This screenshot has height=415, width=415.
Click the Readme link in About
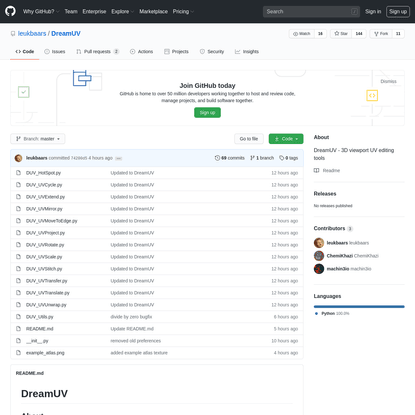click(x=327, y=170)
